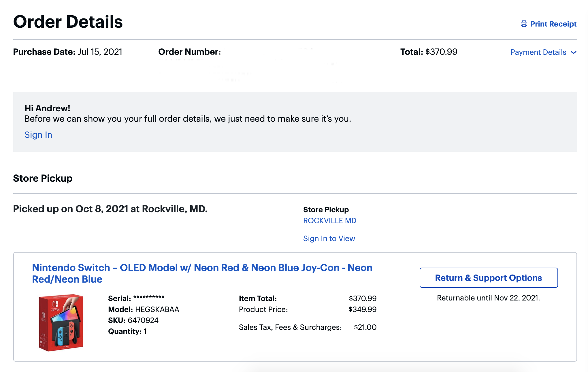Image resolution: width=588 pixels, height=372 pixels.
Task: Click the Picked up on Oct 8 status text
Action: point(110,209)
